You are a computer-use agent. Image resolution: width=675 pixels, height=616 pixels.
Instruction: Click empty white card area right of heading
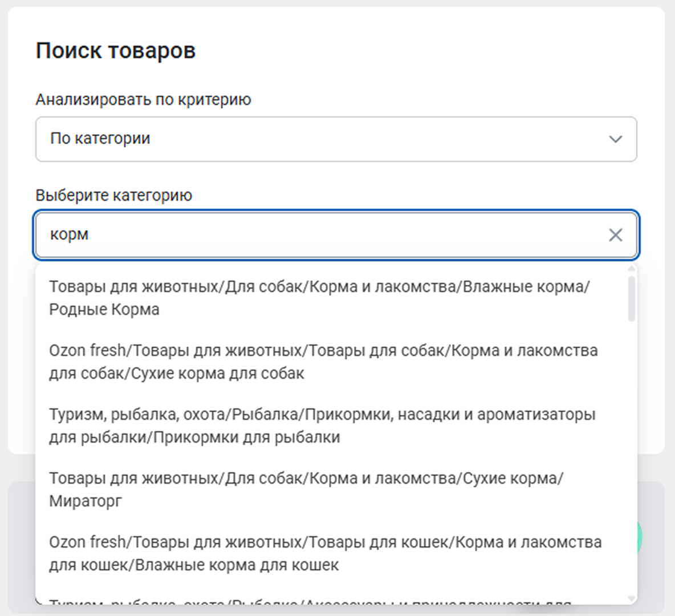(x=428, y=51)
